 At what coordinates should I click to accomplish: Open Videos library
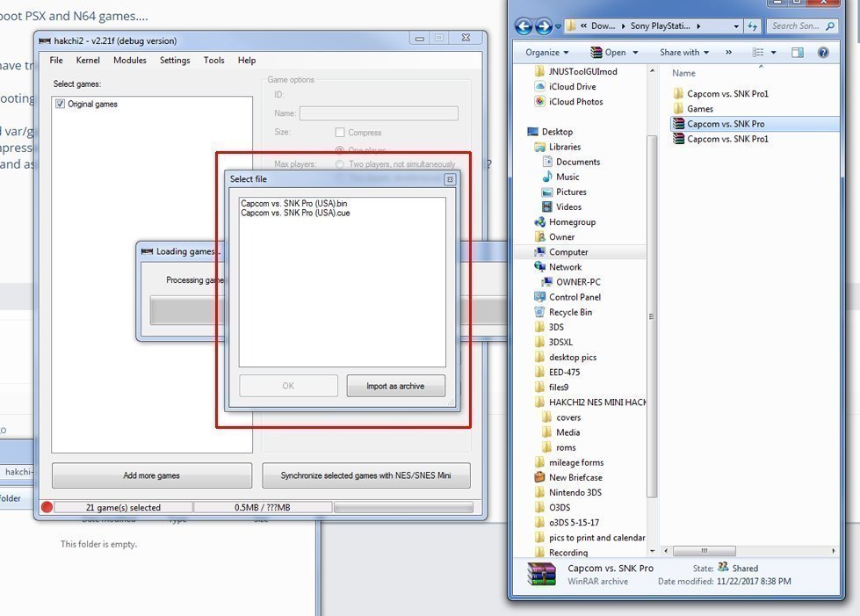568,207
